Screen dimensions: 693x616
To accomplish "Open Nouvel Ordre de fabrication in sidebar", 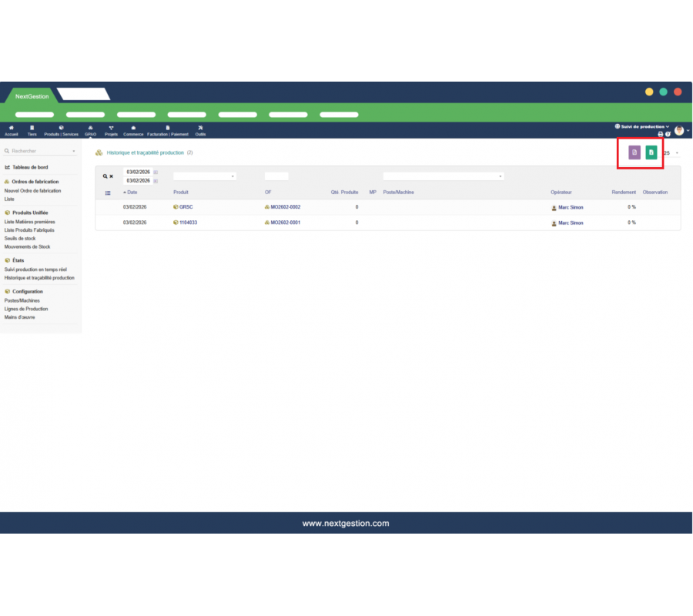I will point(32,190).
